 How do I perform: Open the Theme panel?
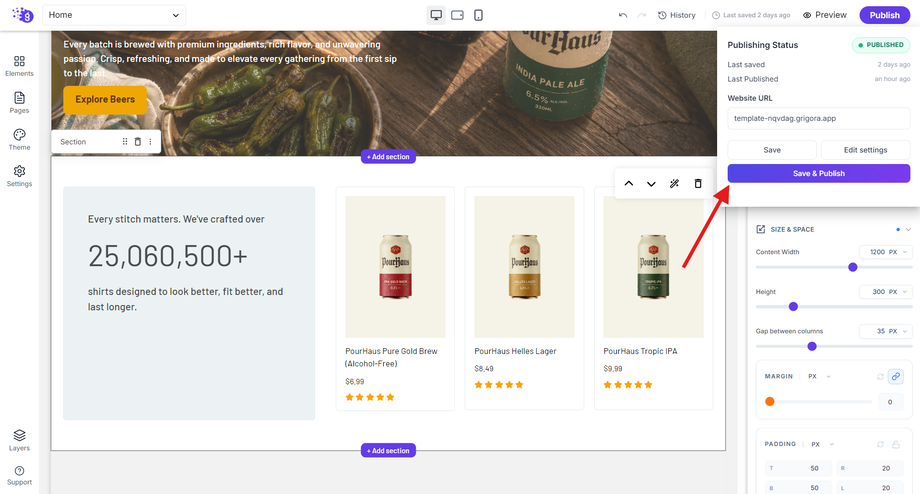[x=19, y=140]
